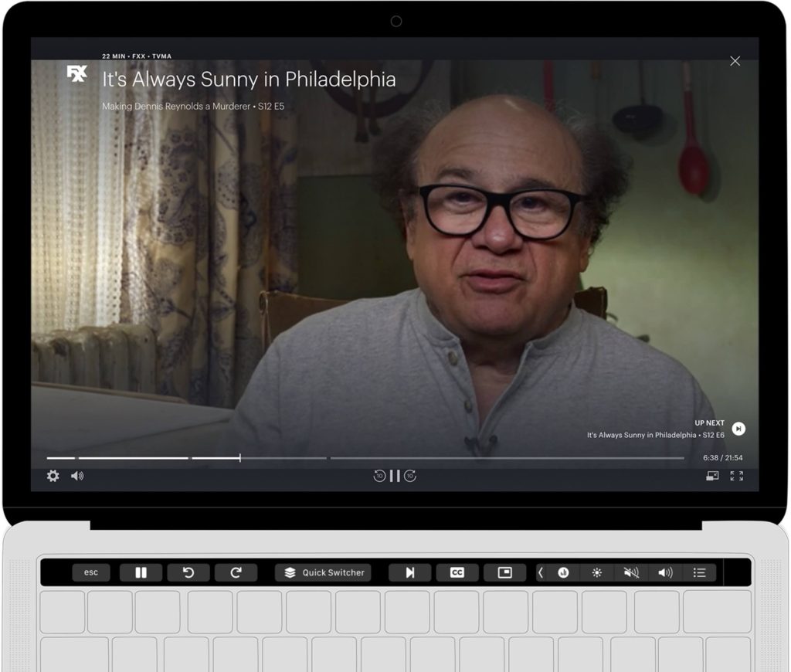Skip to the next episode using the Touch Bar
Viewport: 791px width, 672px height.
pyautogui.click(x=409, y=572)
